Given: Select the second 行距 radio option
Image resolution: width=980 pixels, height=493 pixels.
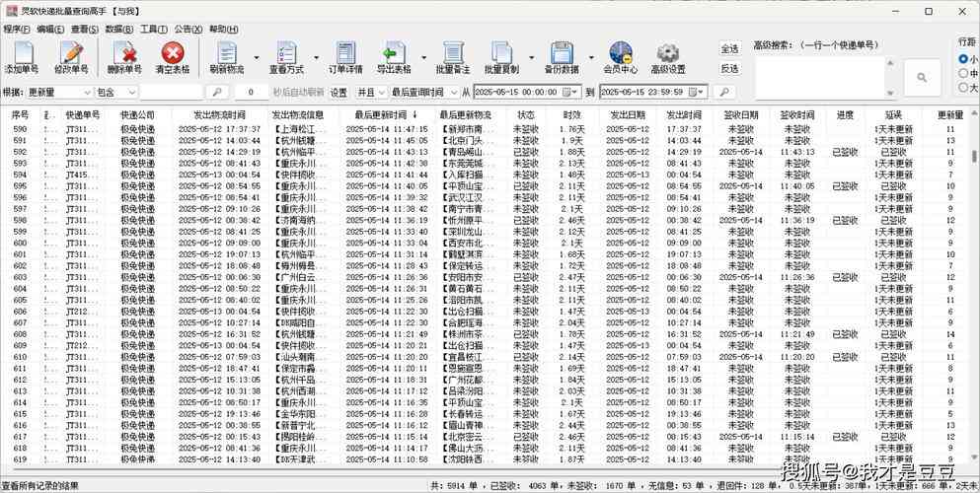Looking at the screenshot, I should click(963, 73).
